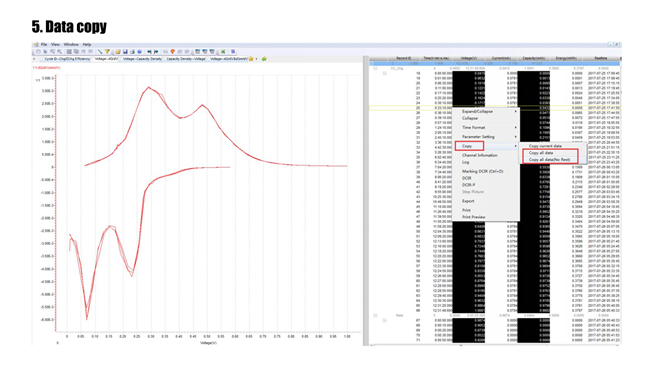Select Copy all data(No Rest)
Image resolution: width=650 pixels, height=365 pixels.
549,159
